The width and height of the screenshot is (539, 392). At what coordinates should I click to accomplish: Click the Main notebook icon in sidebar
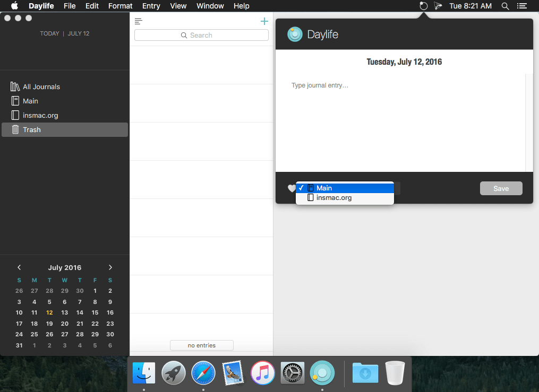(15, 101)
